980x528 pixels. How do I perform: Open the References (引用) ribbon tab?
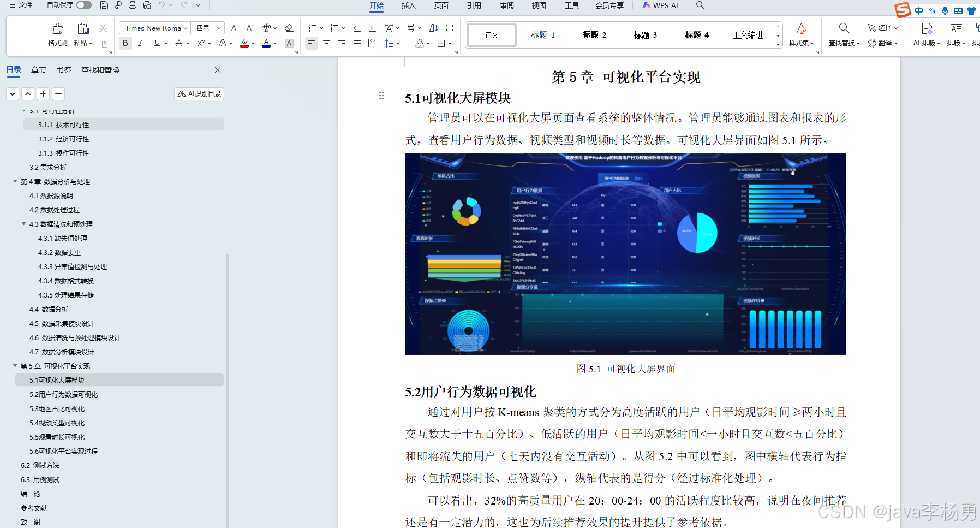point(474,5)
